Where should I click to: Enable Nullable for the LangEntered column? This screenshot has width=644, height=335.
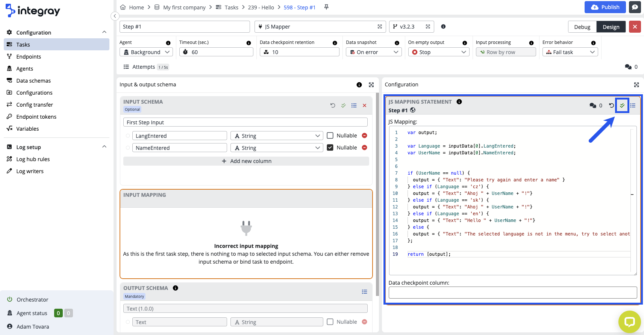tap(330, 136)
